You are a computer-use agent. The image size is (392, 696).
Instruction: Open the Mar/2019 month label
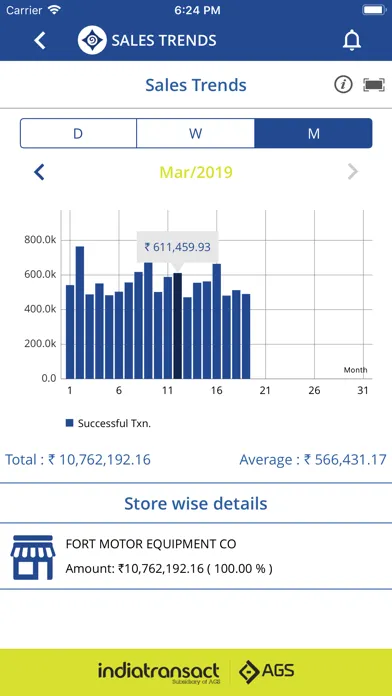[196, 172]
